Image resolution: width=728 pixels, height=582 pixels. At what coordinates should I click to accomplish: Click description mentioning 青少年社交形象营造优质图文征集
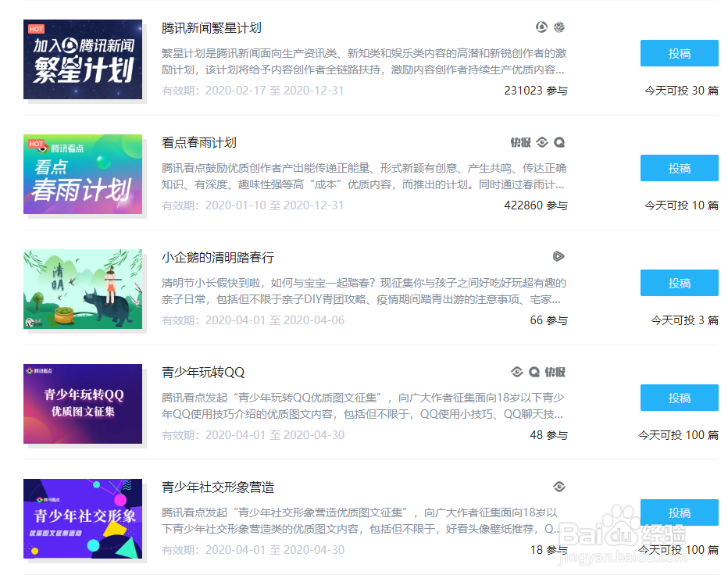point(362,520)
